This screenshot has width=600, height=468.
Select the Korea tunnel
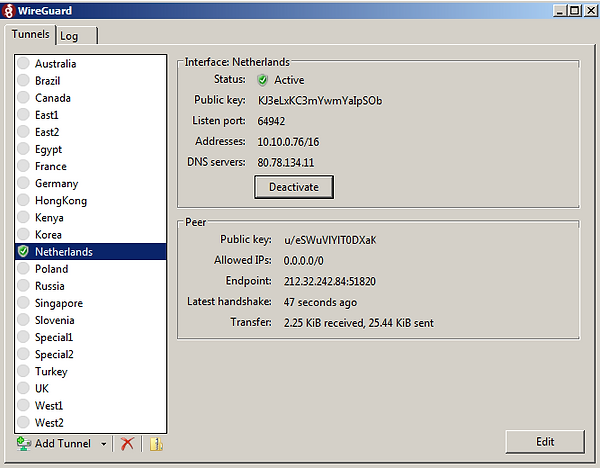pos(90,235)
